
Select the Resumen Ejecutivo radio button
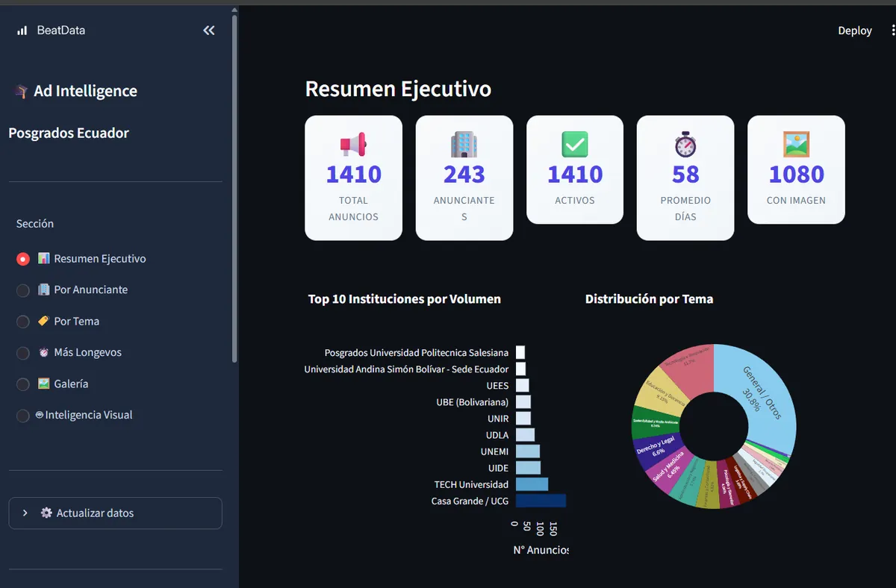(23, 259)
